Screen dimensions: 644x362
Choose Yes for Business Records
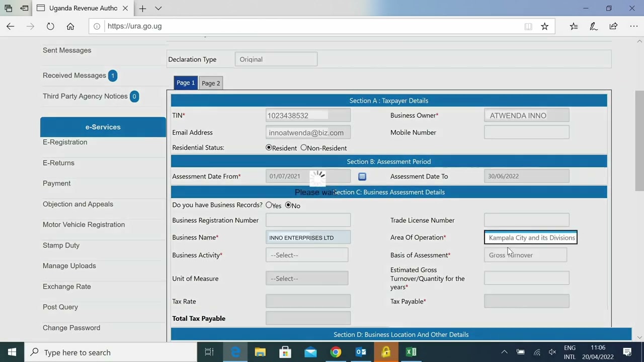point(269,205)
